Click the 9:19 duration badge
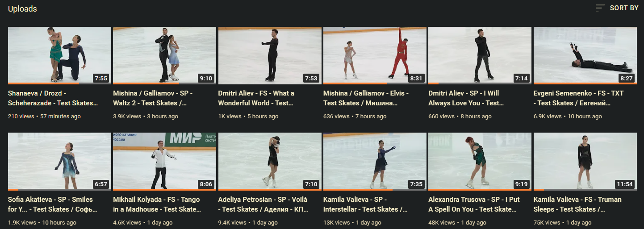Viewport: 644px width, 229px height. tap(521, 184)
